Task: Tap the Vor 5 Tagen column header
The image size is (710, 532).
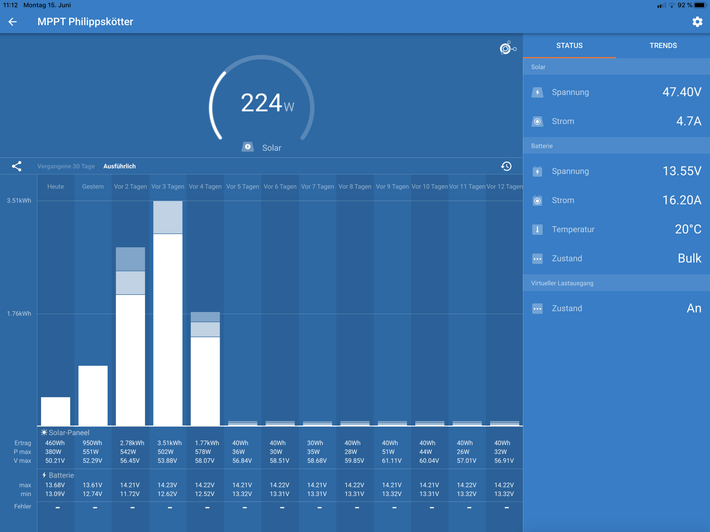Action: click(243, 187)
